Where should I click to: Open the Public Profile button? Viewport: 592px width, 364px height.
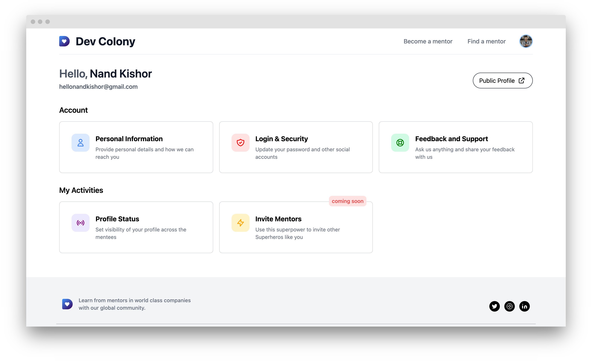point(502,81)
